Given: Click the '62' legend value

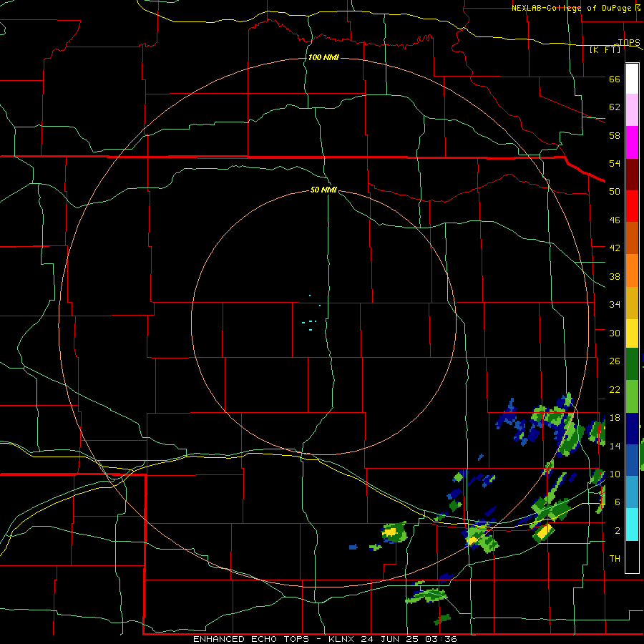Looking at the screenshot, I should (615, 107).
